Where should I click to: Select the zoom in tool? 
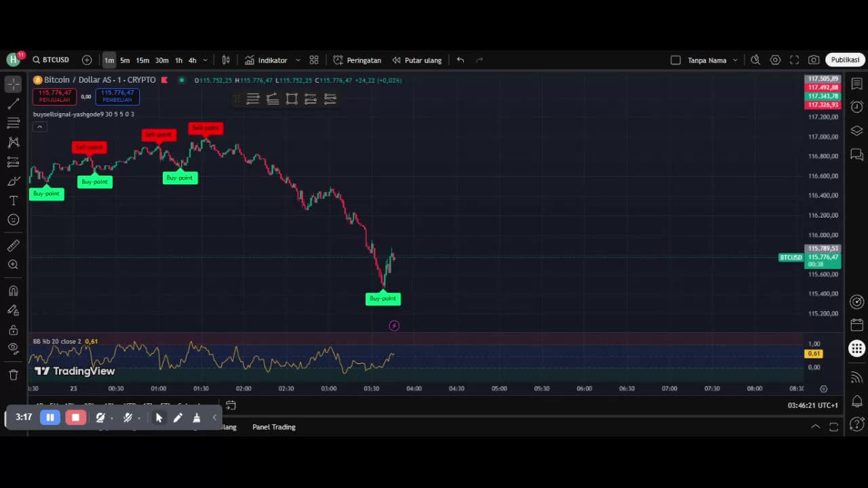(13, 265)
